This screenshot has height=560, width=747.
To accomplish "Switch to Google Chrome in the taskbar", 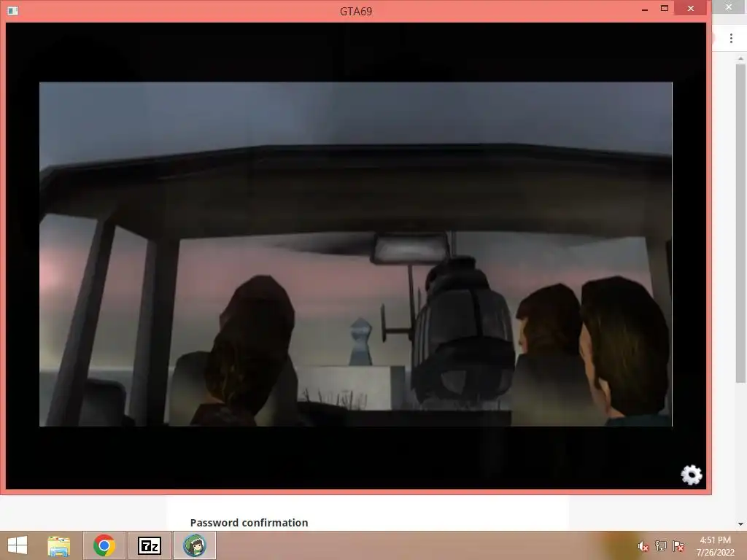I will click(104, 545).
